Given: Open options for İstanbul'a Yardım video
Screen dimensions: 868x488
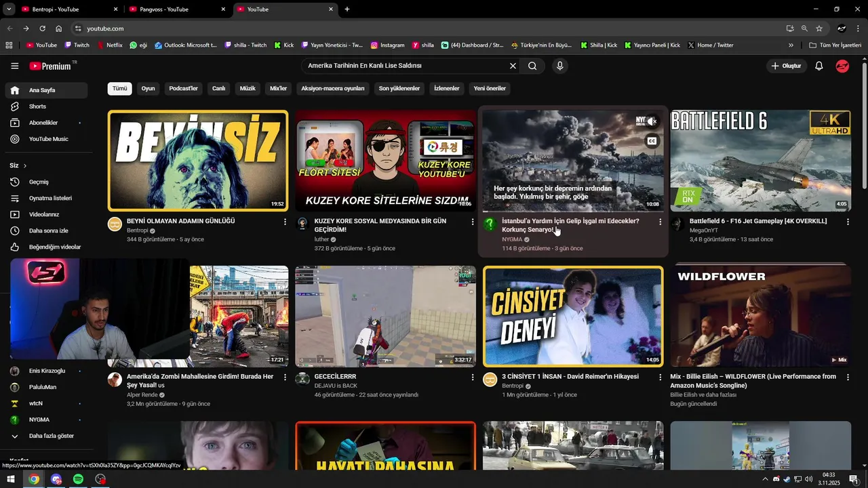Looking at the screenshot, I should pyautogui.click(x=660, y=222).
